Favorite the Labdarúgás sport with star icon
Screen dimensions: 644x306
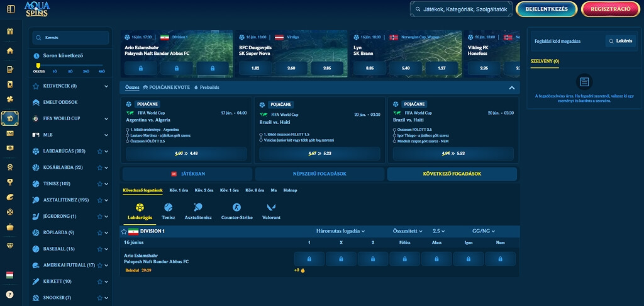100,151
